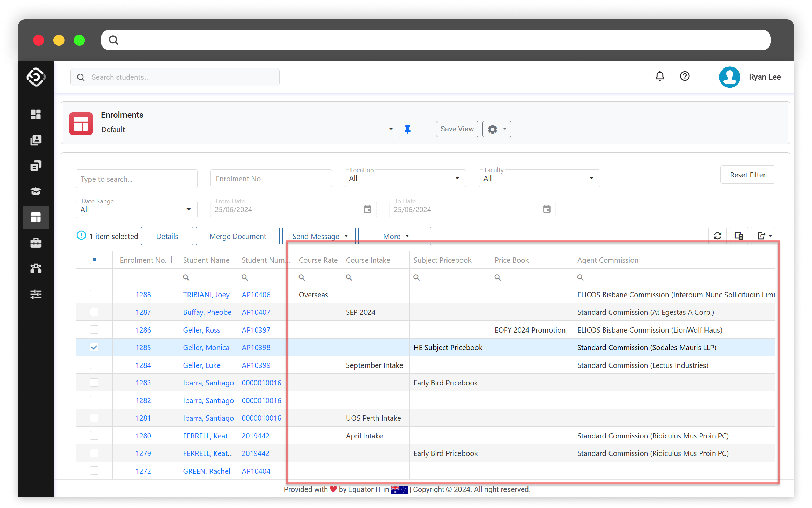The width and height of the screenshot is (812, 508).
Task: Open the column chooser icon
Action: 738,236
